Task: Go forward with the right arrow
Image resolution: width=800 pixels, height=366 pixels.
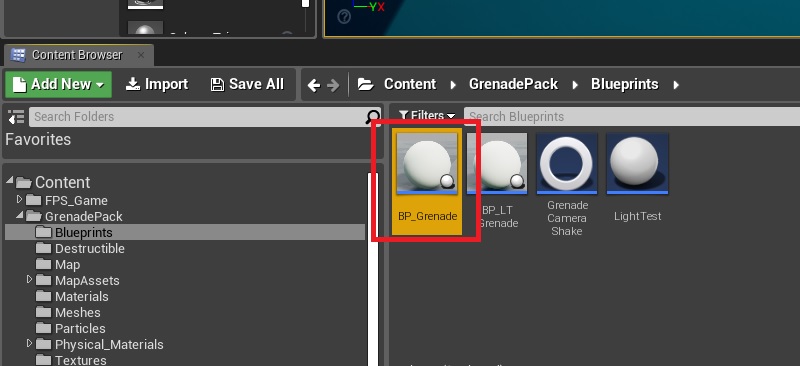Action: coord(333,85)
